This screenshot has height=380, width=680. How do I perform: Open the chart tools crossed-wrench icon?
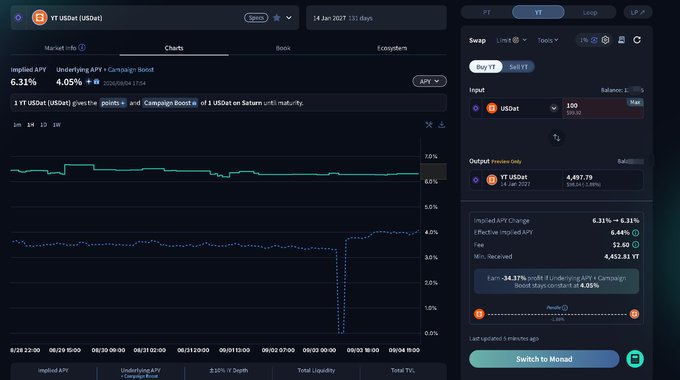[429, 125]
